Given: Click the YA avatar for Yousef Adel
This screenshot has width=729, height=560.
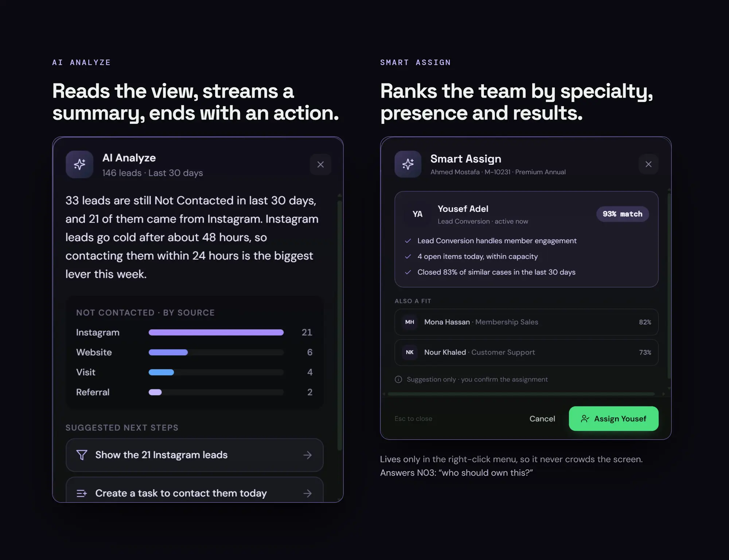Looking at the screenshot, I should (417, 214).
